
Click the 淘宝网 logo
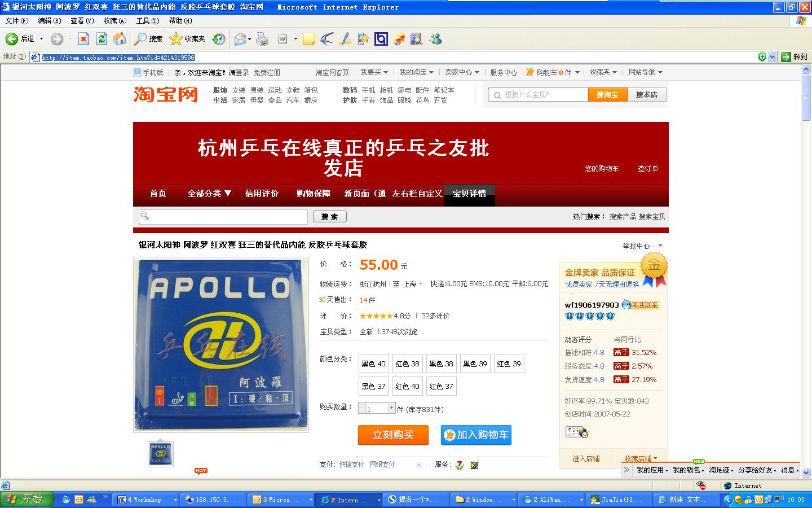click(x=166, y=94)
